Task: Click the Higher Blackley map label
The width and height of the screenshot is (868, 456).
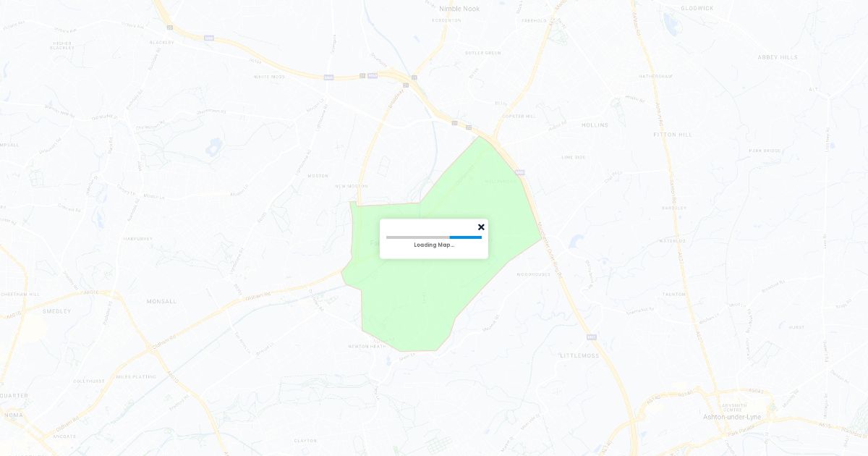Action: [x=62, y=46]
